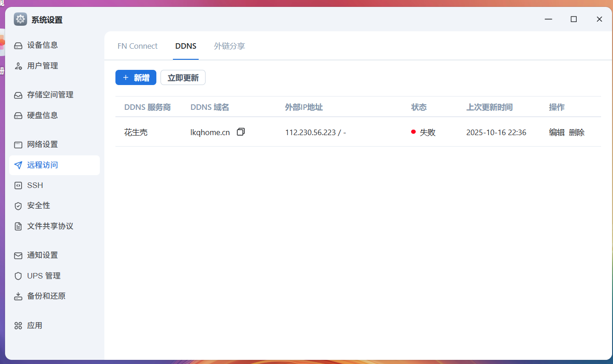Screen dimensions: 613x364
Task: Switch to the 外链分享 tab
Action: pyautogui.click(x=229, y=46)
